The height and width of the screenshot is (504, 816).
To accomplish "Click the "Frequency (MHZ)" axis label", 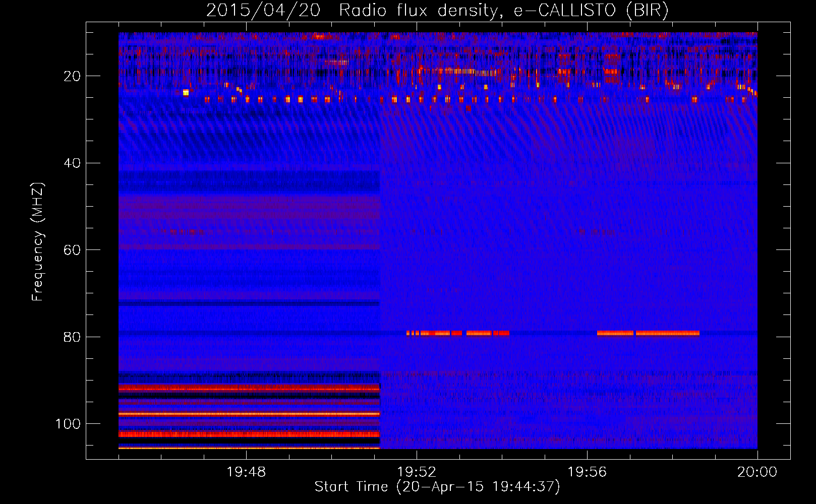I will tap(38, 242).
